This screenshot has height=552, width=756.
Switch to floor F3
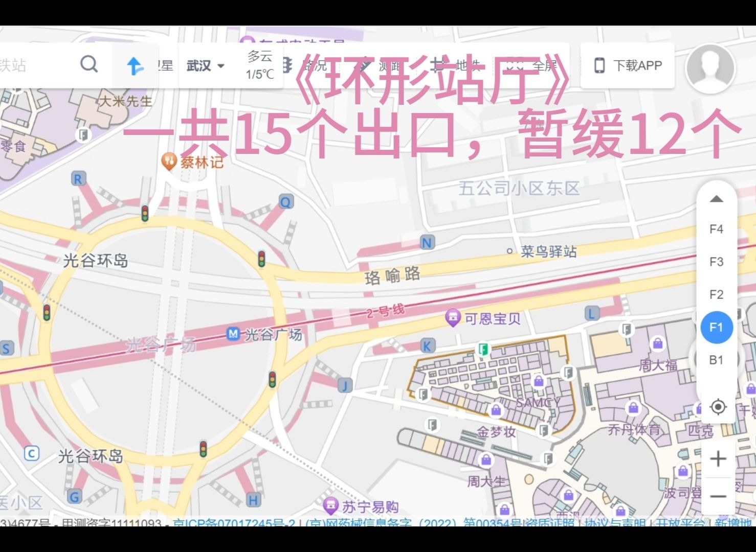tap(716, 262)
